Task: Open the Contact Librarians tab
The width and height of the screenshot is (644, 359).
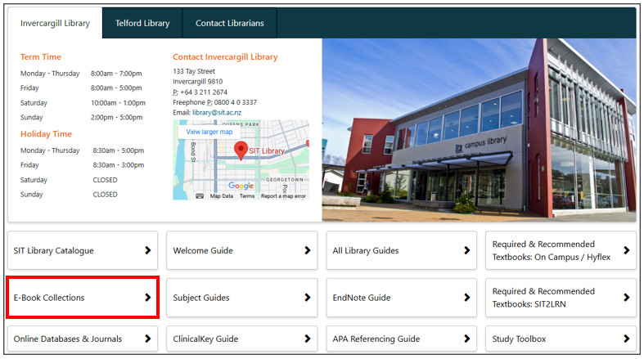Action: point(229,23)
